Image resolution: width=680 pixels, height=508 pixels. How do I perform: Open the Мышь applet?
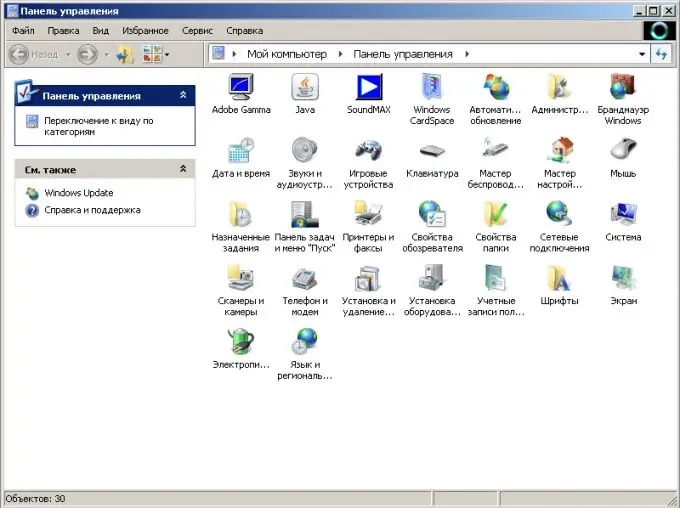(623, 157)
